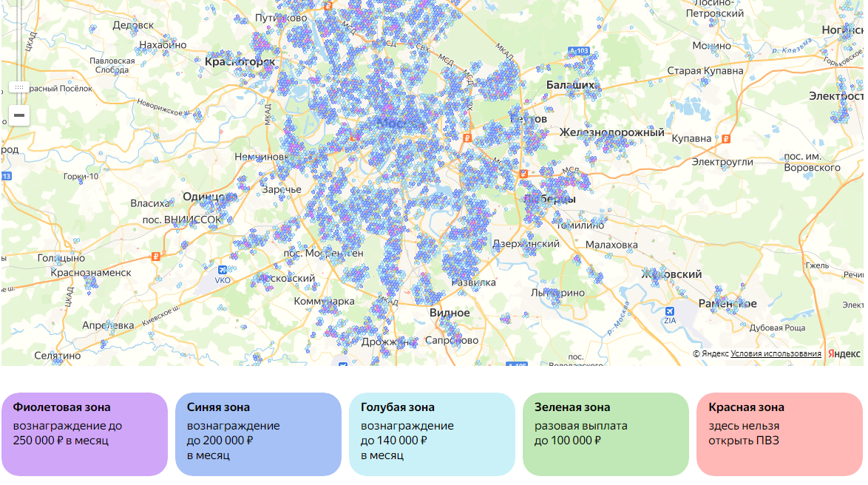Screen dimensions: 868x485
Task: Click the Павловская Слобода label
Action: point(112,65)
